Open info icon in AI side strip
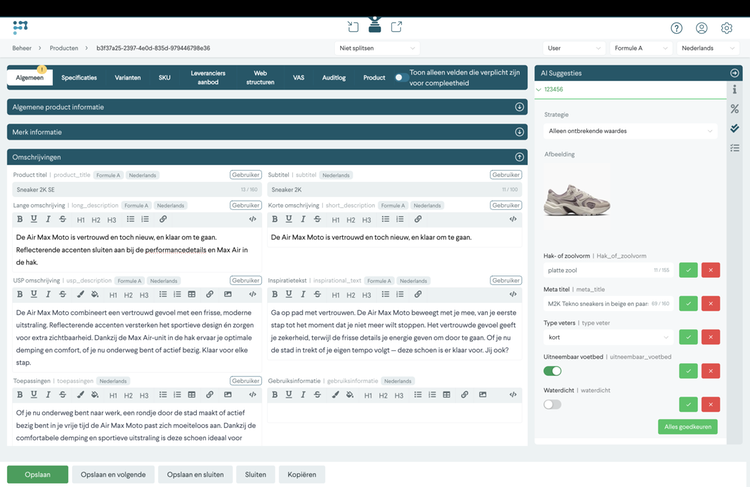 pos(735,89)
